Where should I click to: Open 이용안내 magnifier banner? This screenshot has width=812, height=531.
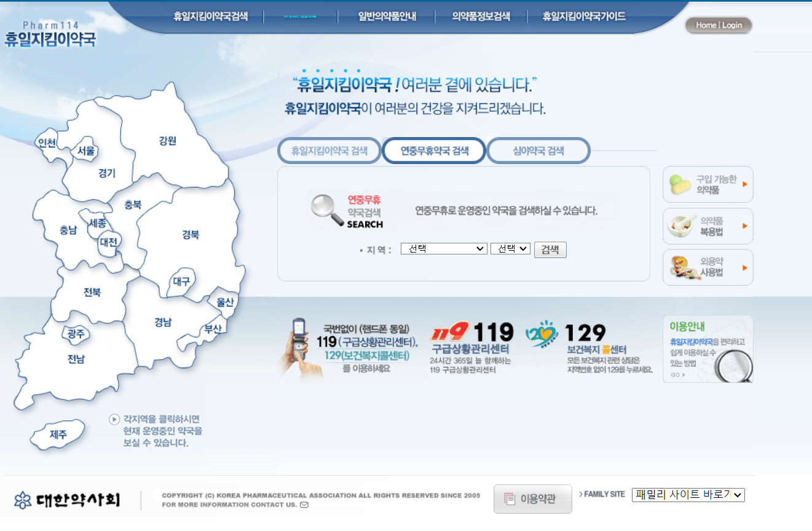pyautogui.click(x=708, y=349)
